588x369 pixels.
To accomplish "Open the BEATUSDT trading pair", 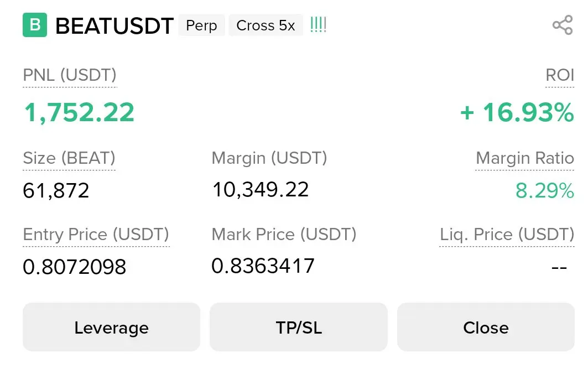I will pyautogui.click(x=115, y=26).
